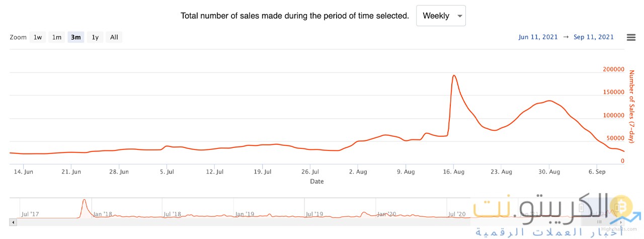The width and height of the screenshot is (644, 239).
Task: Select the 1w zoom range
Action: [x=38, y=37]
